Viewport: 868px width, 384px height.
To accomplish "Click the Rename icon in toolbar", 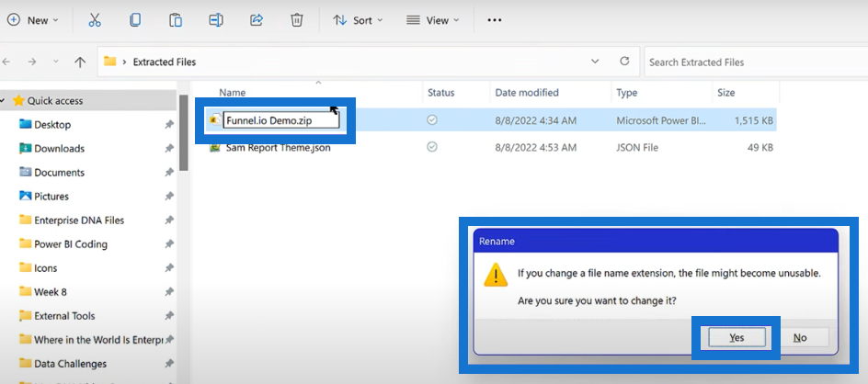I will tap(216, 20).
